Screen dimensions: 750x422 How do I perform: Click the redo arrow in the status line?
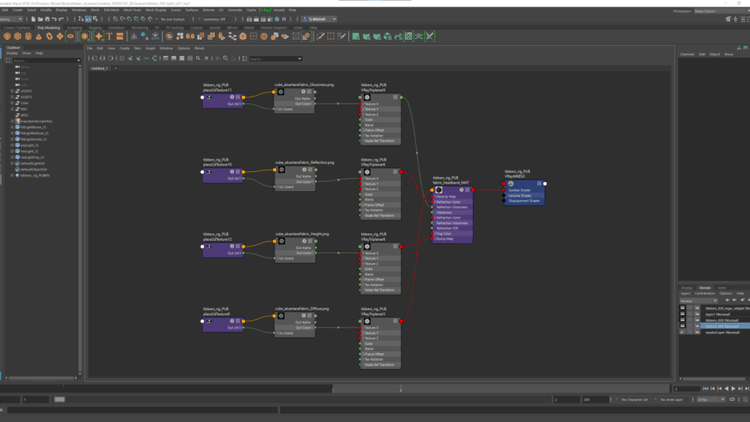tap(61, 19)
